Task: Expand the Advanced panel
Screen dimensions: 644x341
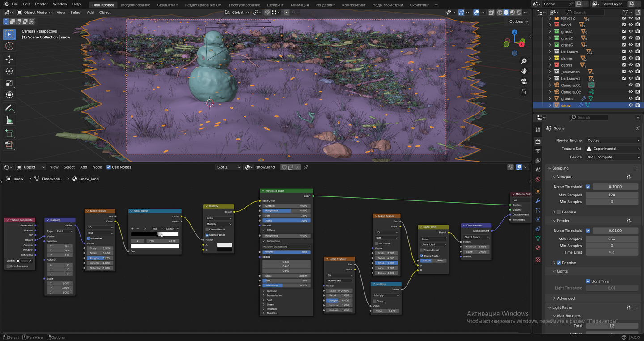Action: coord(566,298)
